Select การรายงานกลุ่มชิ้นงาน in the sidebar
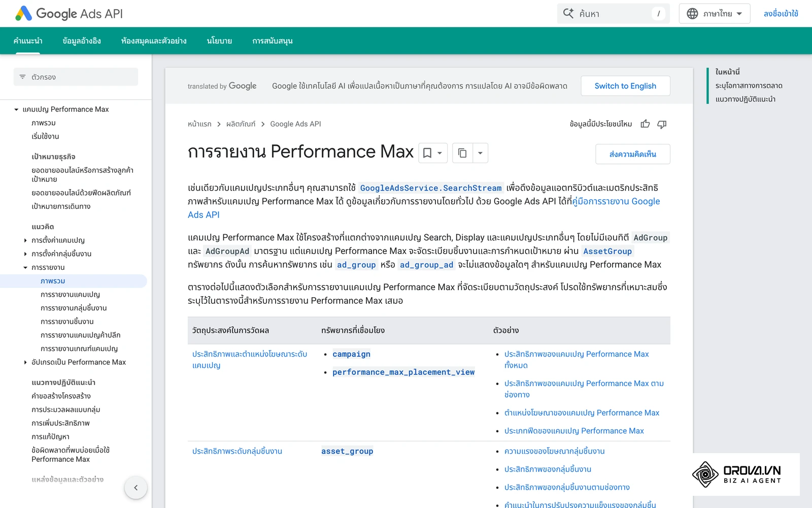The height and width of the screenshot is (508, 812). point(74,308)
